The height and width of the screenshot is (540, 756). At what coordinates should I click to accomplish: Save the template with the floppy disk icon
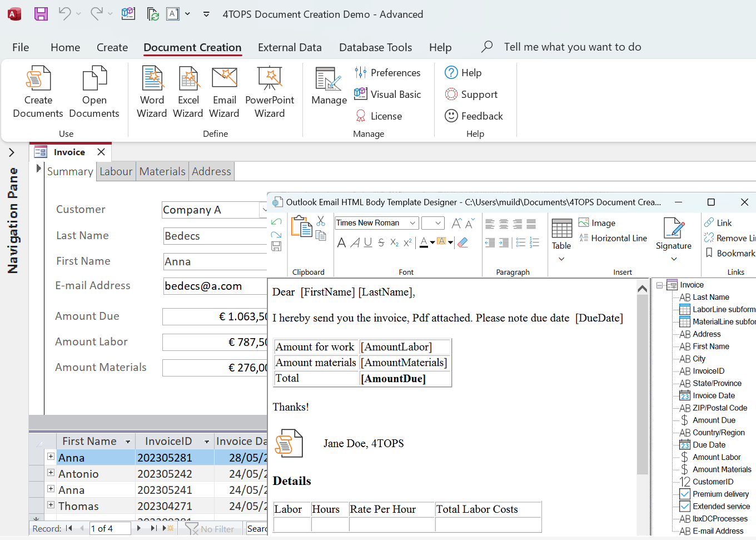point(276,246)
